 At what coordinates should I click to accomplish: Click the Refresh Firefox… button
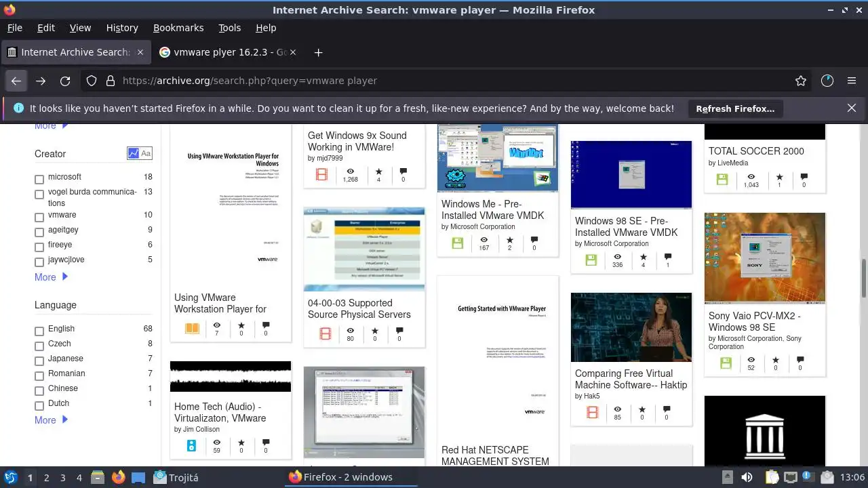[735, 108]
